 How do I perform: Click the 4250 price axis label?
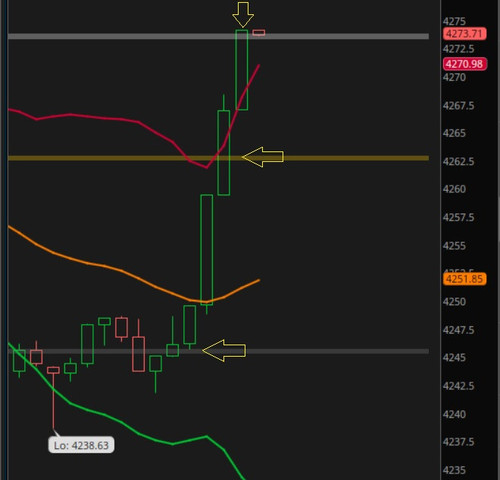pos(454,302)
